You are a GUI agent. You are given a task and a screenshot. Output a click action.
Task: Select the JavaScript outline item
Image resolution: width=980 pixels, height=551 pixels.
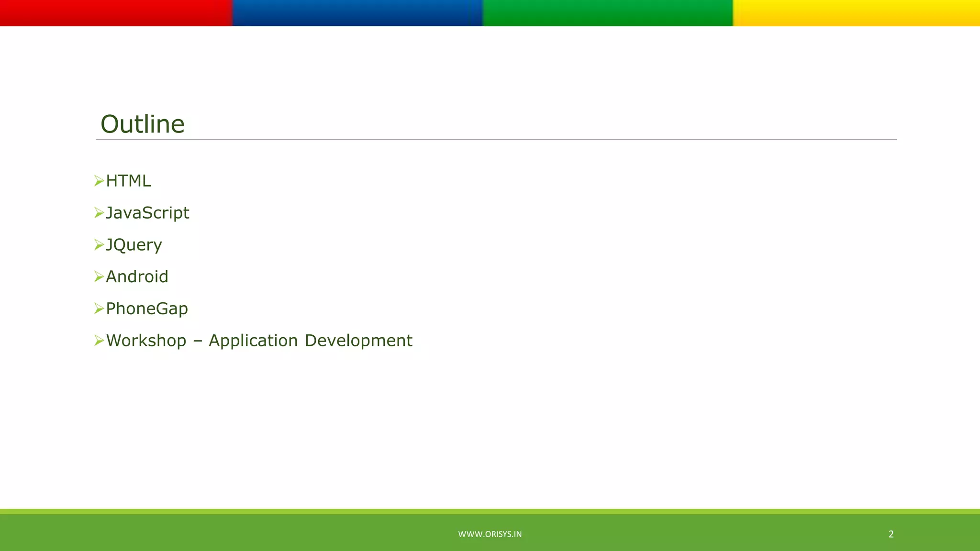[147, 213]
